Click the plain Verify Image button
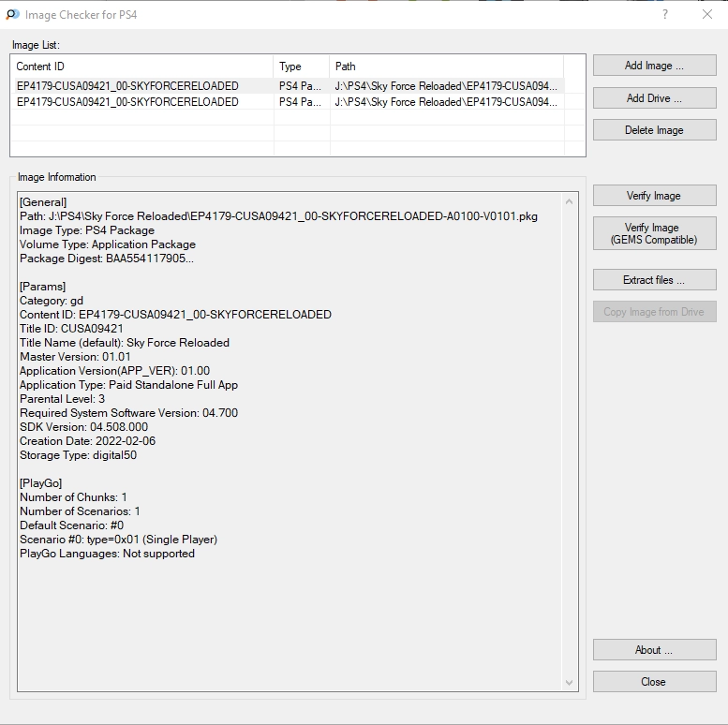This screenshot has height=725, width=728. [x=654, y=196]
